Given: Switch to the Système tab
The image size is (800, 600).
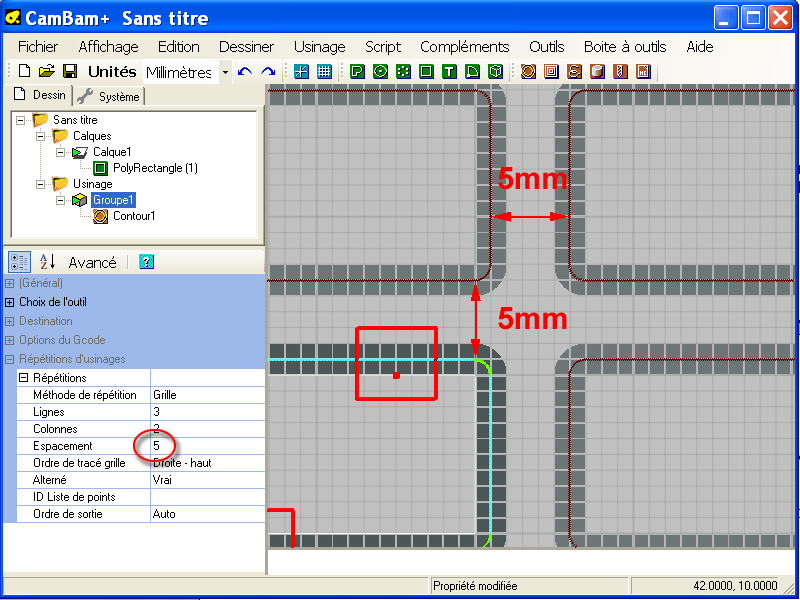Looking at the screenshot, I should pyautogui.click(x=110, y=96).
